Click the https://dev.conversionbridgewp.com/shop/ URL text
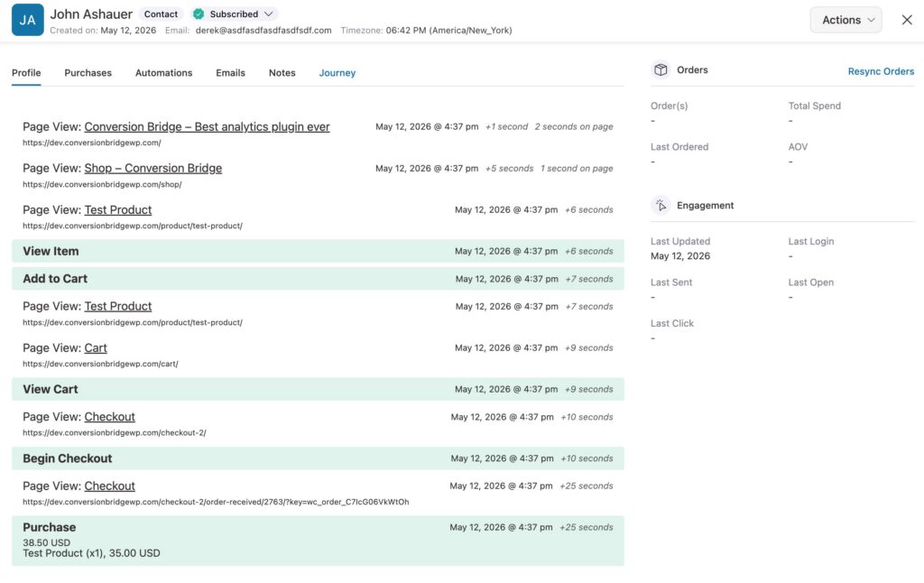Screen dimensions: 924x583 click(x=102, y=184)
